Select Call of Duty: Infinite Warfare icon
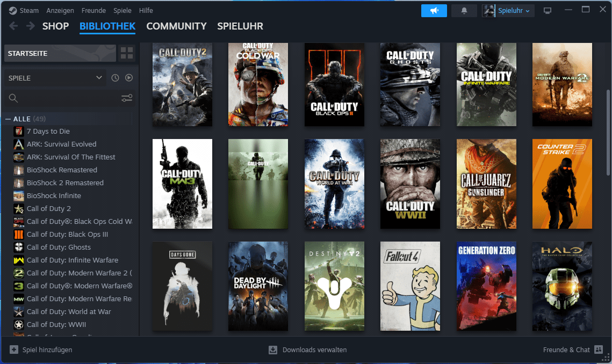The width and height of the screenshot is (612, 364). pyautogui.click(x=18, y=260)
